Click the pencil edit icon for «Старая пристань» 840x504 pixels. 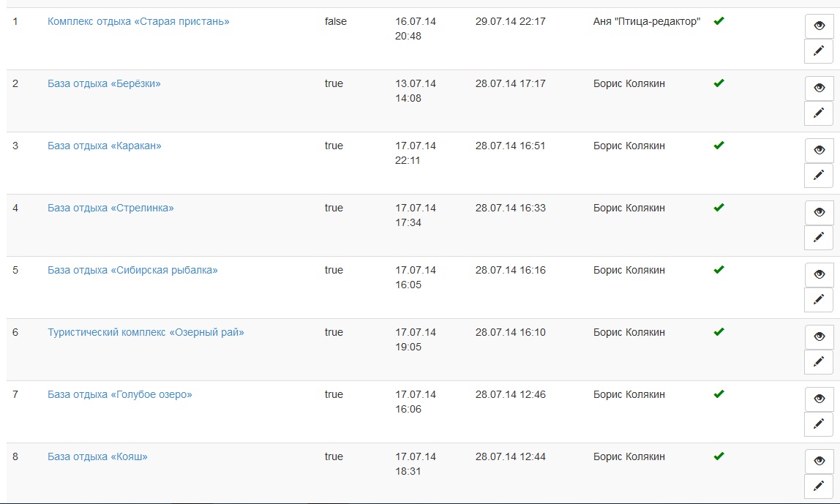(x=819, y=51)
